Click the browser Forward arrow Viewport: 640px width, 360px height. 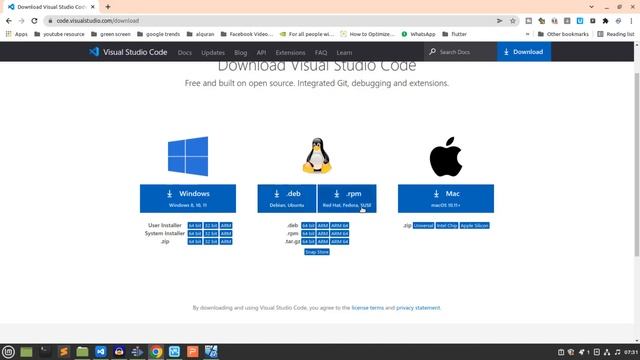click(x=22, y=21)
